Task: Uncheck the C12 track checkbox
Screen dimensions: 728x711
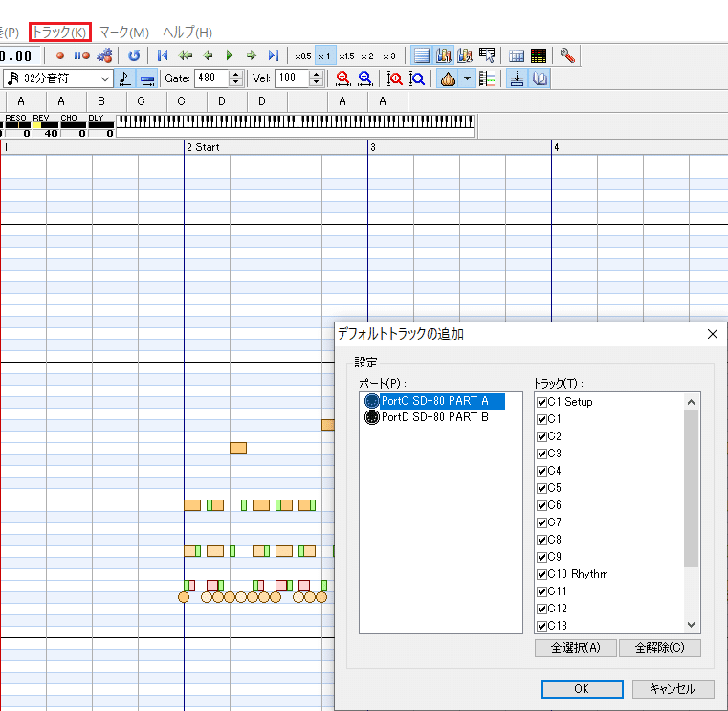Action: (x=541, y=609)
